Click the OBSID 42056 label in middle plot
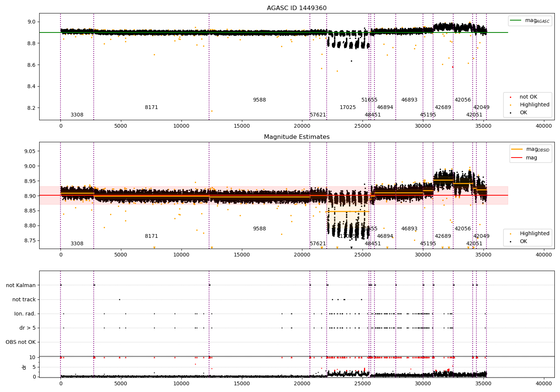This screenshot has height=392, width=560. pos(463,228)
